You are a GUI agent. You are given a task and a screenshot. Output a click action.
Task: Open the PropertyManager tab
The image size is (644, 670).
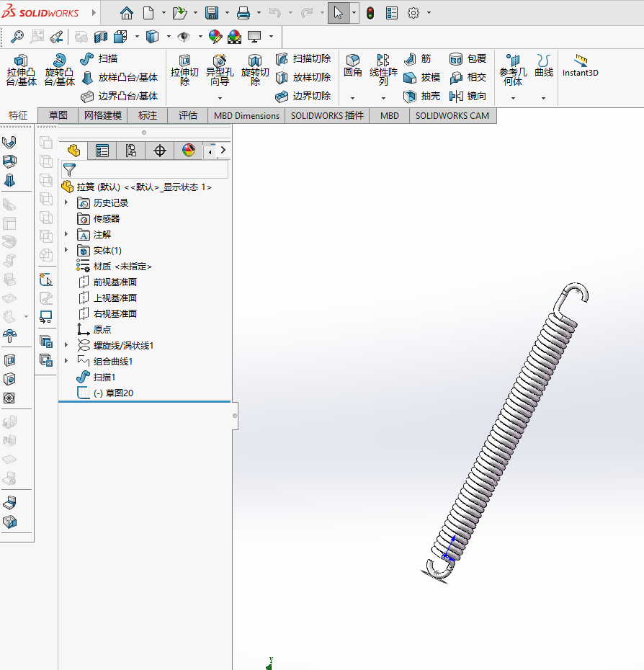(102, 151)
